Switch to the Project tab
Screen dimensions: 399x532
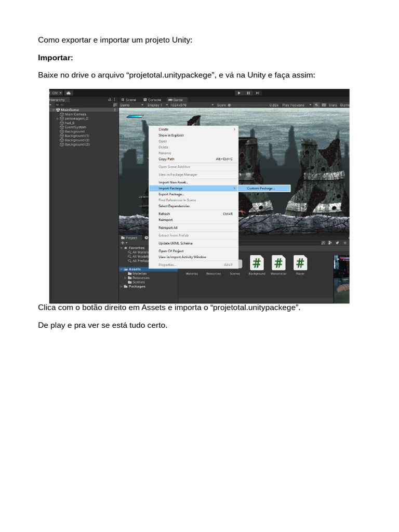pos(129,238)
